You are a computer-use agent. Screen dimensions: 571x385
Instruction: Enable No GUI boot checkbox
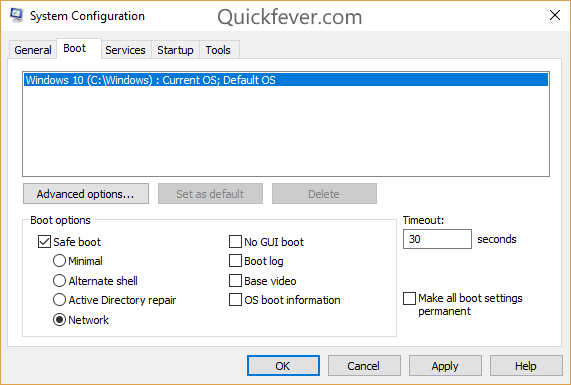(235, 241)
